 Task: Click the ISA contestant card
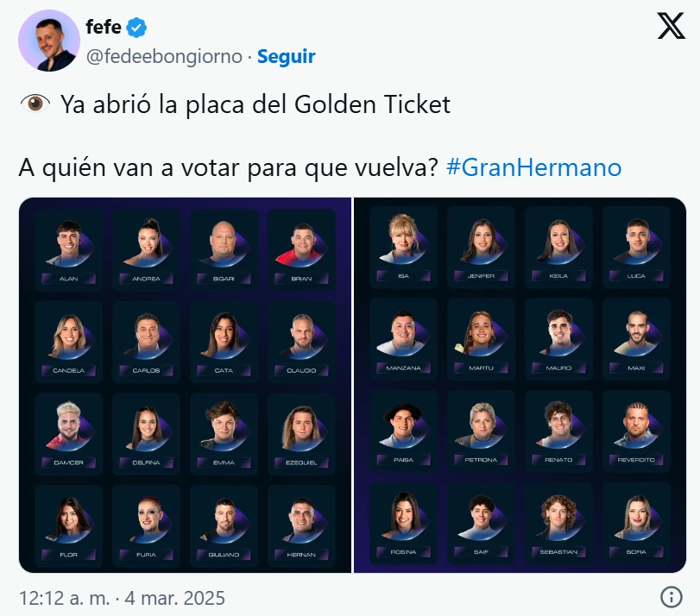tap(404, 245)
